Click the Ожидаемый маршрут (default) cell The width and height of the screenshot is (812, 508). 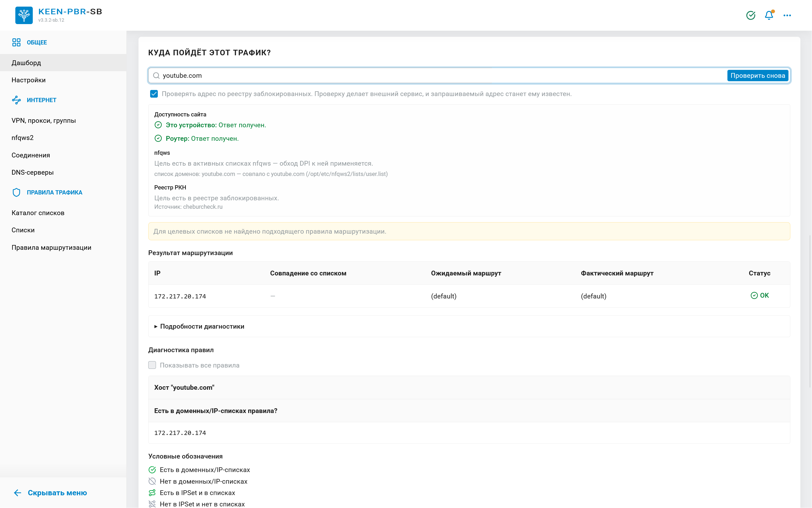click(x=444, y=296)
